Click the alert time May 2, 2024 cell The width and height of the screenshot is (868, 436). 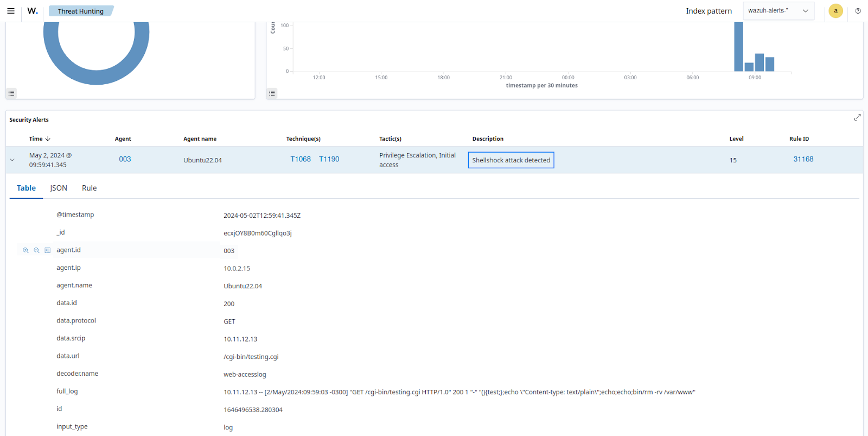pos(50,160)
